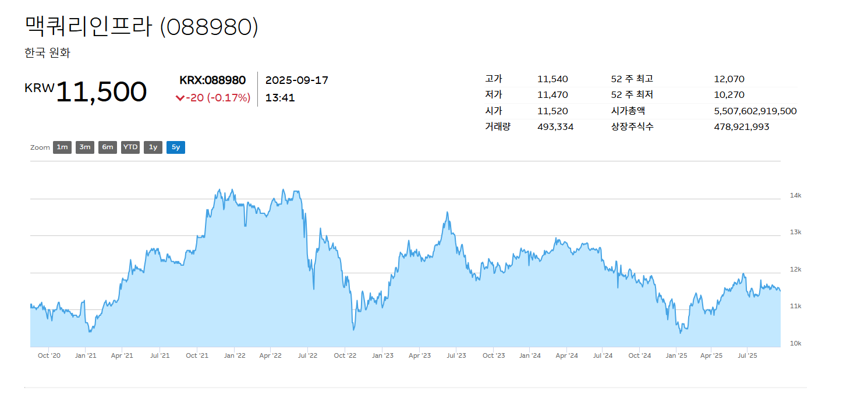
Task: Click the stock title 맥쿼리인프라 (088980)
Action: [x=141, y=27]
